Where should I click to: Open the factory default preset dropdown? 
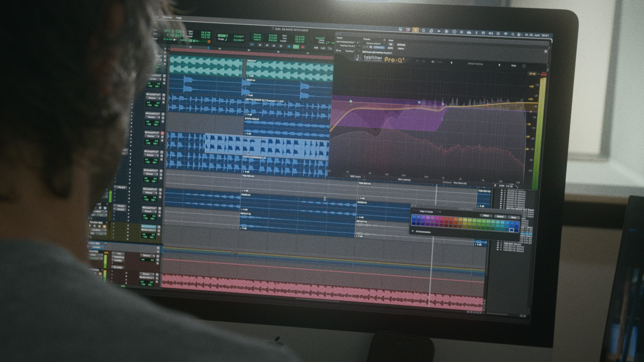(x=374, y=43)
